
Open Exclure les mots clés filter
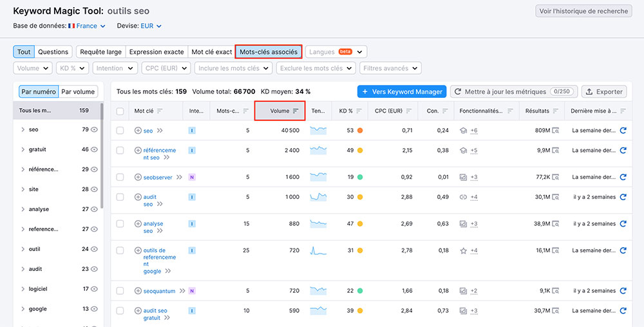point(316,68)
